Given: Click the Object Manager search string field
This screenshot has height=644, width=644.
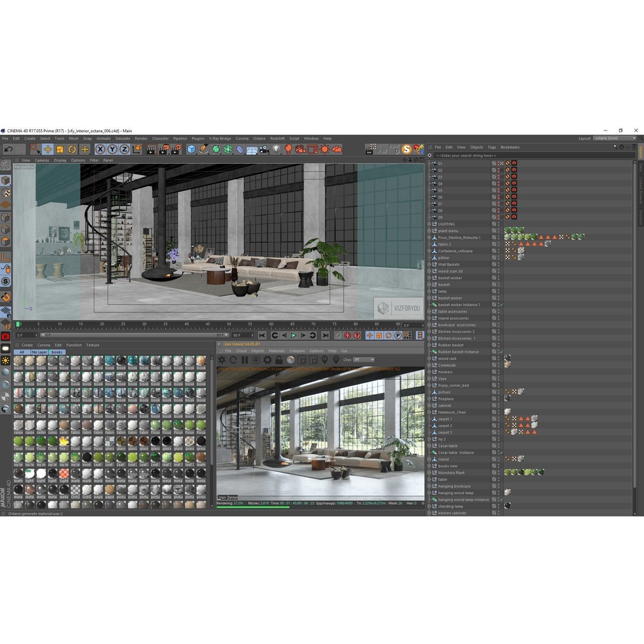Looking at the screenshot, I should tap(534, 156).
